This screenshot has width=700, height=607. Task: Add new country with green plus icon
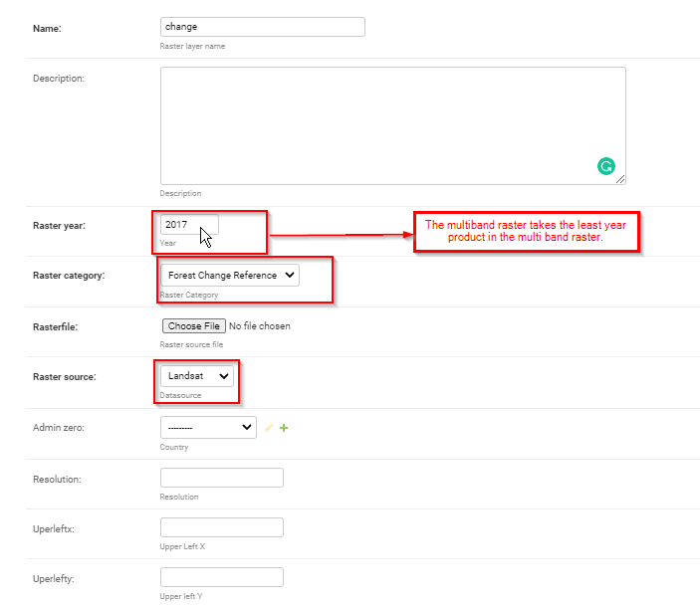click(x=284, y=428)
